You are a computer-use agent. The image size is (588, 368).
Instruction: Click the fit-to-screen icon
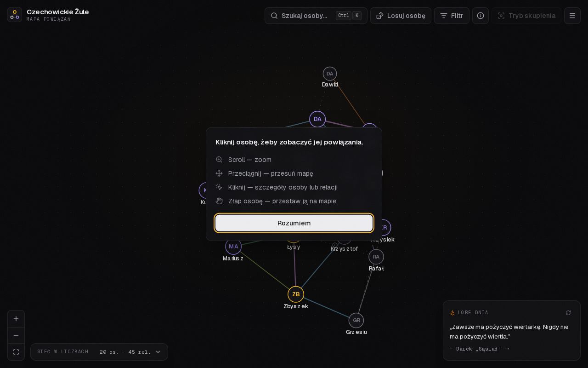click(x=16, y=352)
